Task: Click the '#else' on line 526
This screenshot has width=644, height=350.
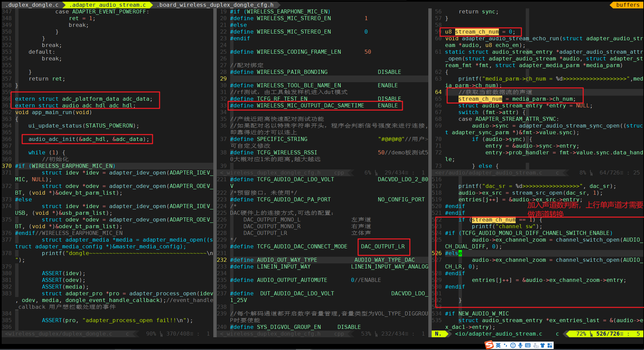Action: click(x=453, y=253)
